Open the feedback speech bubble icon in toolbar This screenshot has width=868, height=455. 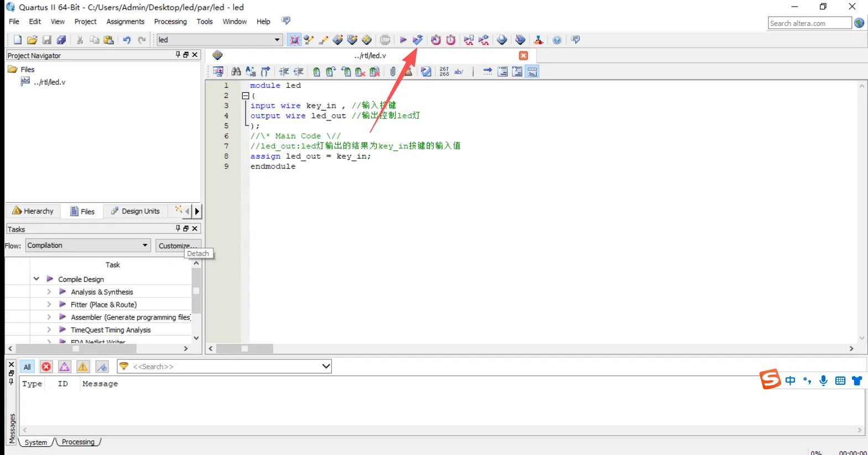coord(575,40)
